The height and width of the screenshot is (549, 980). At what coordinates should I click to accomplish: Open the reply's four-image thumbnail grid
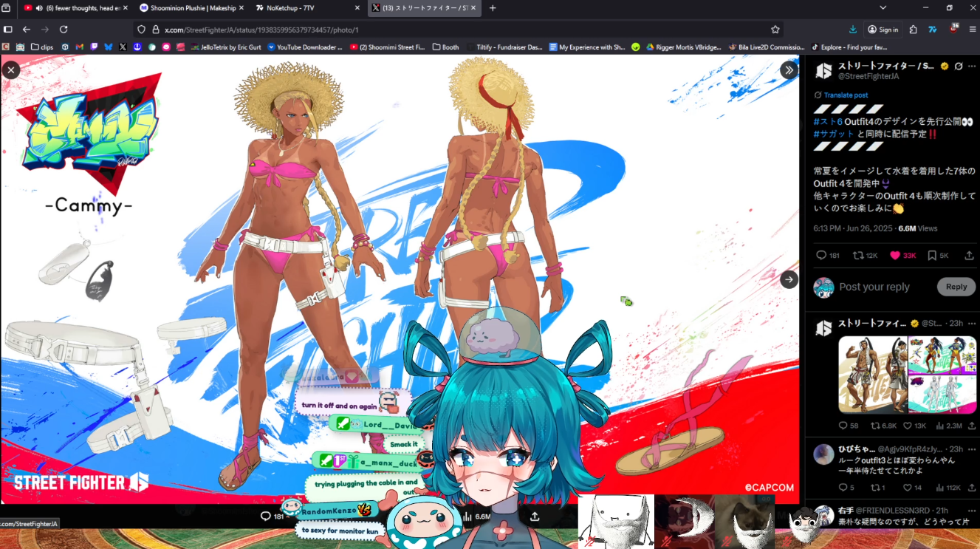(908, 375)
